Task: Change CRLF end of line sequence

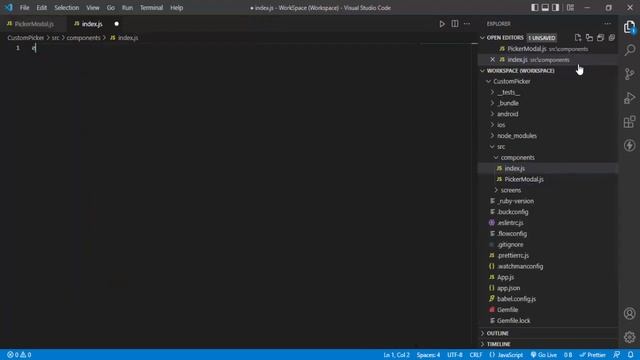Action: [476, 355]
